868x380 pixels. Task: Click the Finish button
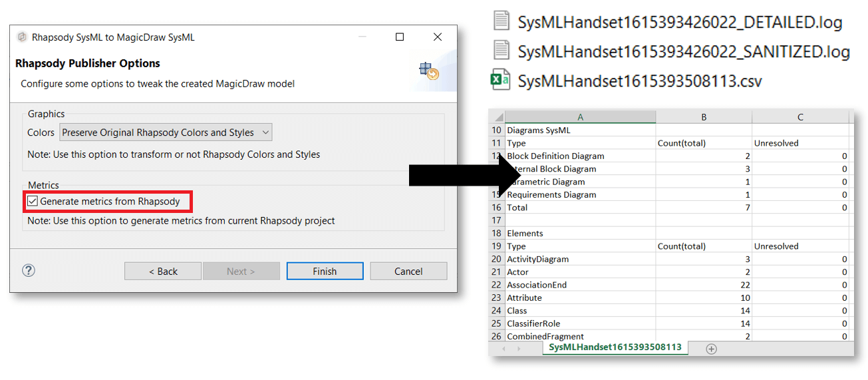click(x=325, y=271)
